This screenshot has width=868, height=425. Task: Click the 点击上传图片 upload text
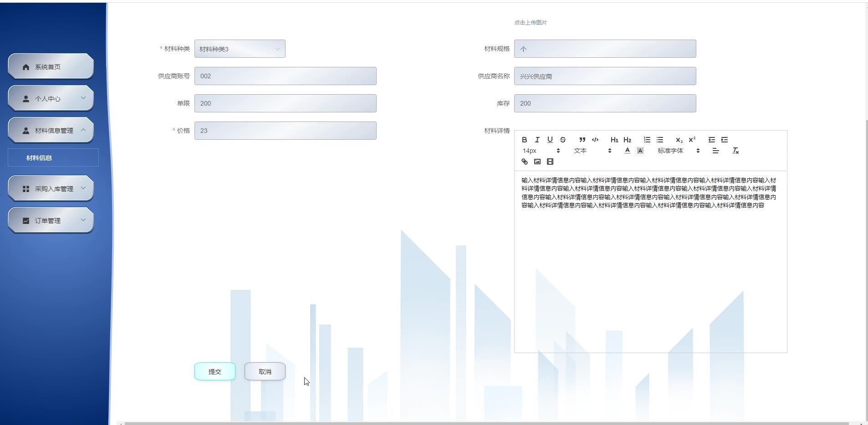pyautogui.click(x=531, y=23)
